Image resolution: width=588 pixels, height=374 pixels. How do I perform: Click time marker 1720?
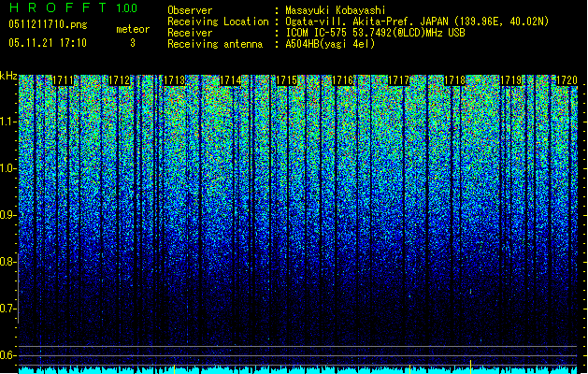pyautogui.click(x=566, y=80)
